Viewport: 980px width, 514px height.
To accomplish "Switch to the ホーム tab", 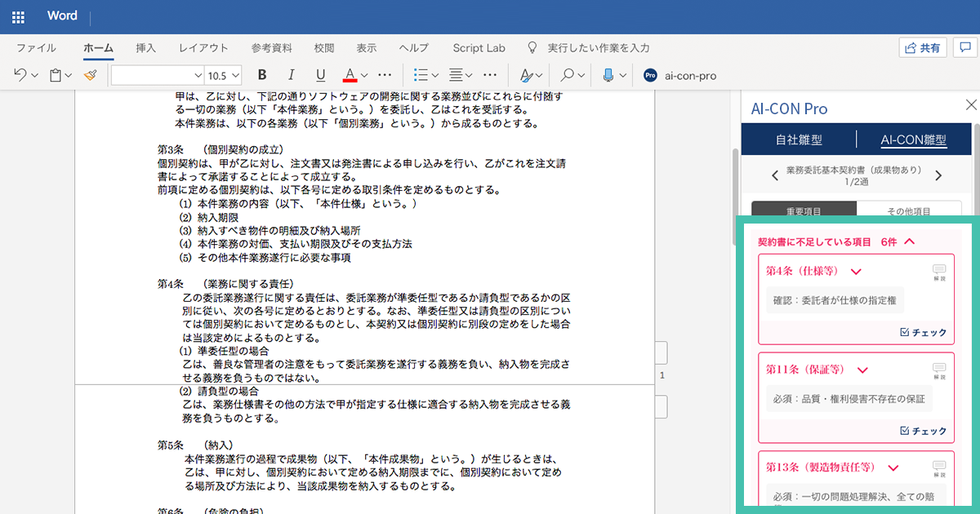I will pos(98,48).
